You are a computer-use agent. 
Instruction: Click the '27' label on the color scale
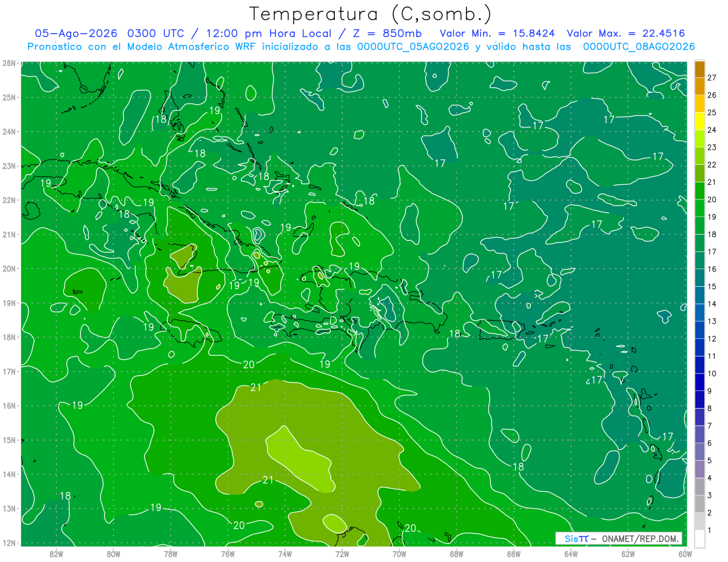pos(712,78)
